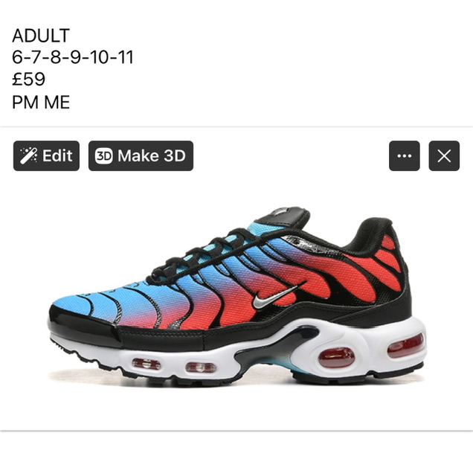Tap the black toe cap of the sneaker

point(83,327)
